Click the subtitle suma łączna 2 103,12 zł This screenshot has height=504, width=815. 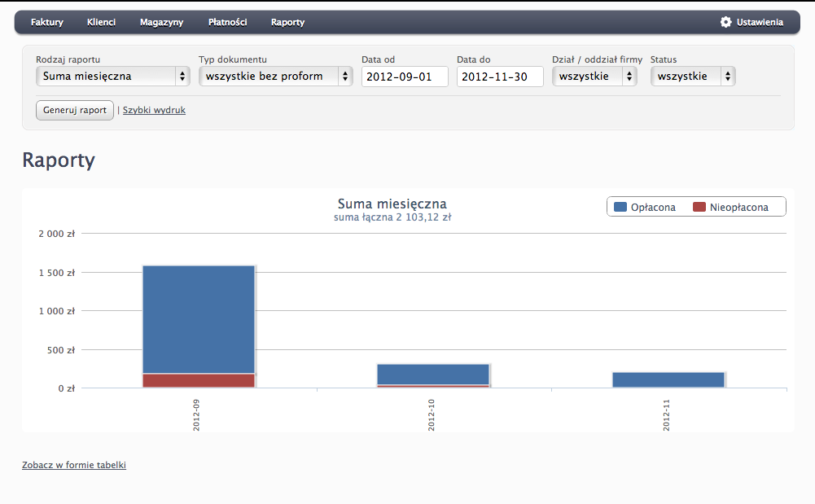pos(392,217)
